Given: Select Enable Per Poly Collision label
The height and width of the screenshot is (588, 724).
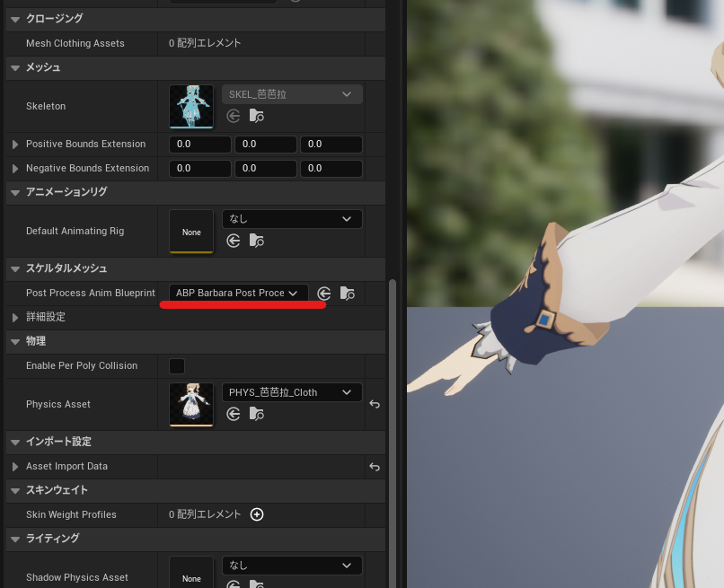Looking at the screenshot, I should [x=82, y=365].
